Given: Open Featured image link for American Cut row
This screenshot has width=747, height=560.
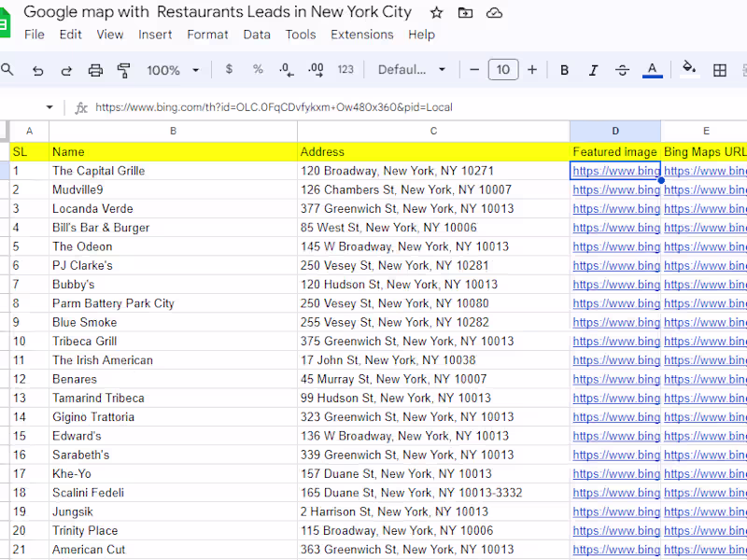Looking at the screenshot, I should 616,550.
